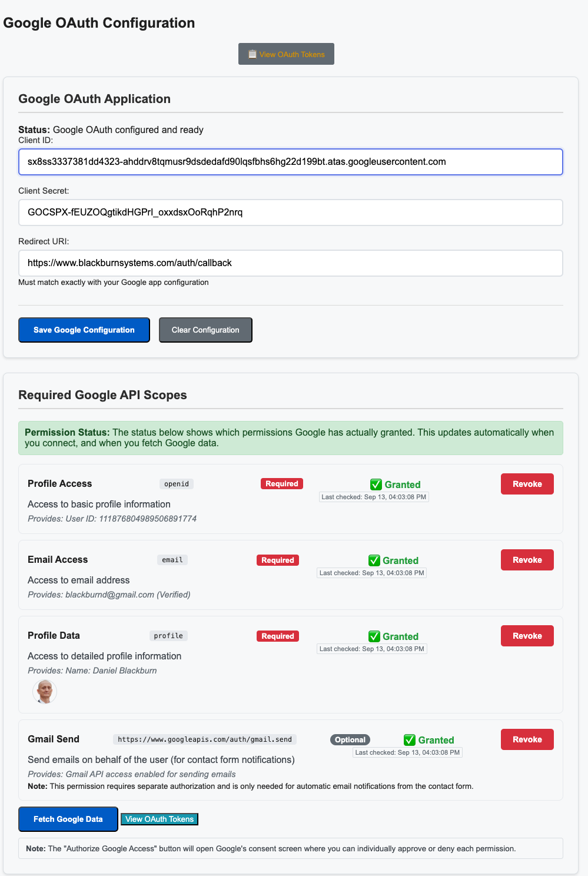Revoke the Email Access permission

527,560
